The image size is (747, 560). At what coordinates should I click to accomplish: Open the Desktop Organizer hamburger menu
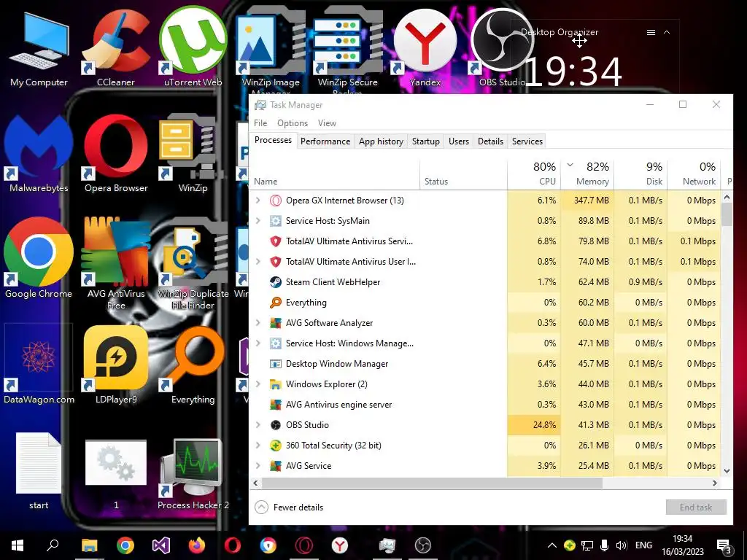[651, 32]
